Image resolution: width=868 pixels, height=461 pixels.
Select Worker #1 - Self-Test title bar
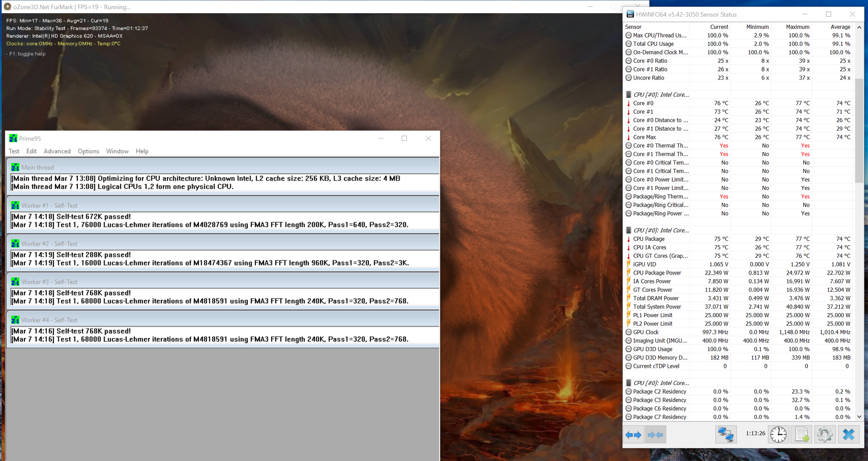(223, 205)
